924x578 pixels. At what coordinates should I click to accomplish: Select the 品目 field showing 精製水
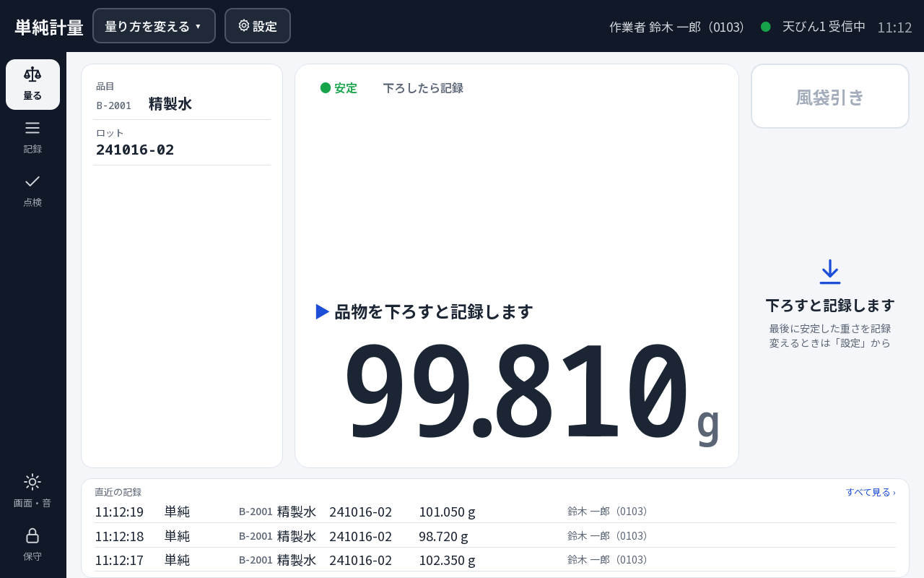(182, 97)
